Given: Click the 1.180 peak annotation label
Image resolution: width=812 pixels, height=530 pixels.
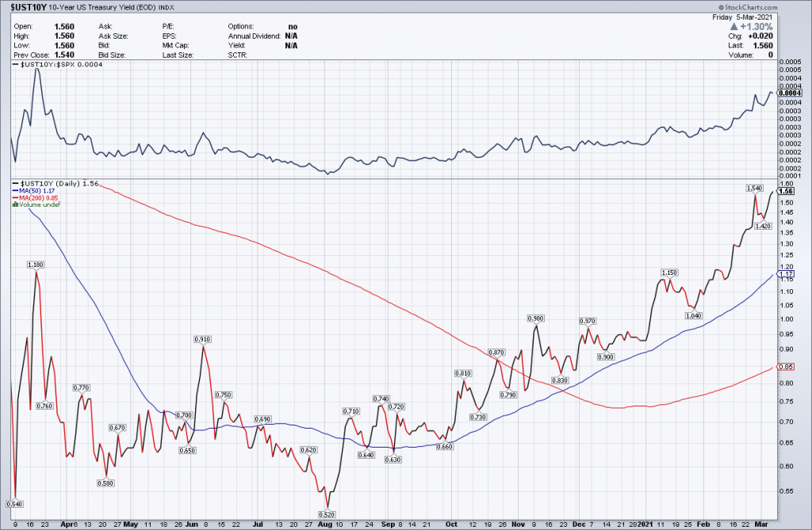Looking at the screenshot, I should pos(36,265).
